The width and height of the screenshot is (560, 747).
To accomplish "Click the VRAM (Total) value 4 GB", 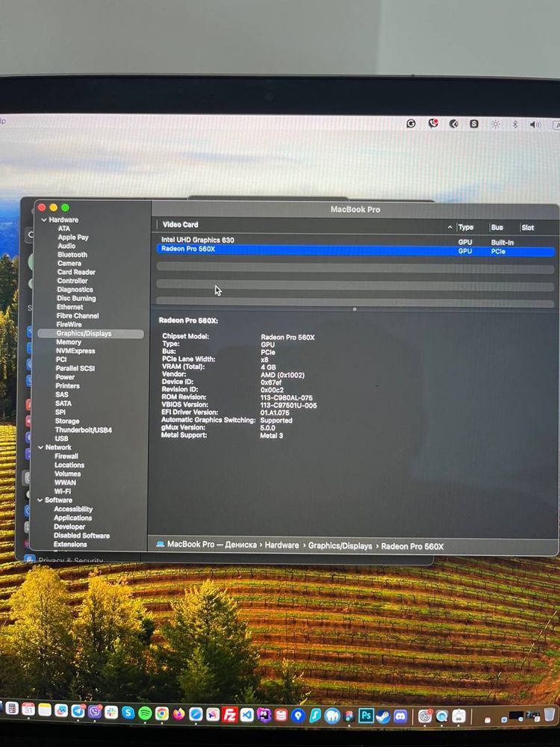I will pos(268,368).
